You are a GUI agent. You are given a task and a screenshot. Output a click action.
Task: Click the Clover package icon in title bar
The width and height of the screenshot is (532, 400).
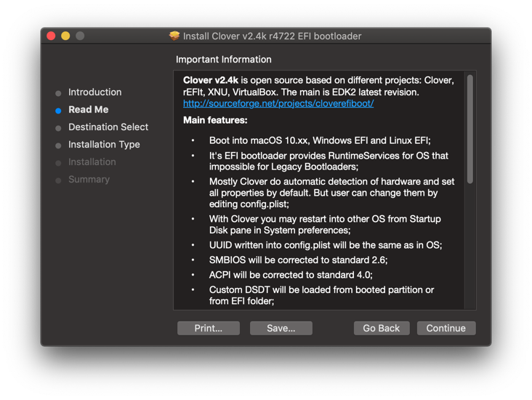tap(174, 36)
